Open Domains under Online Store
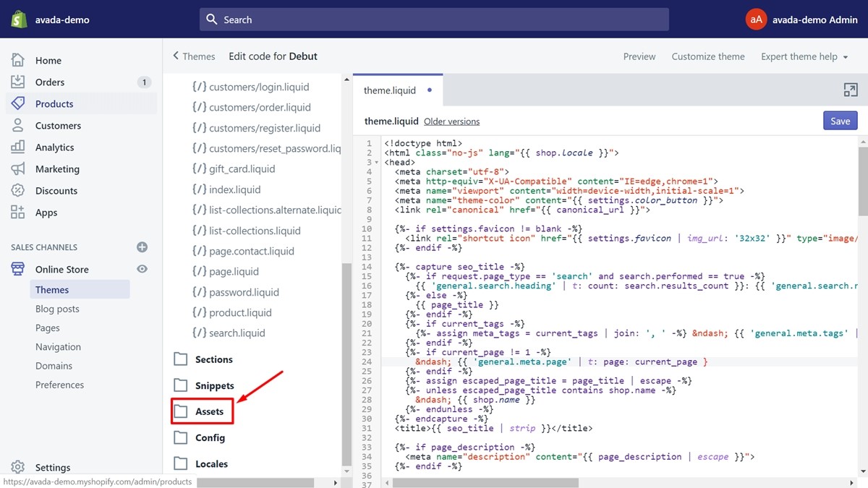868x488 pixels. click(x=54, y=366)
